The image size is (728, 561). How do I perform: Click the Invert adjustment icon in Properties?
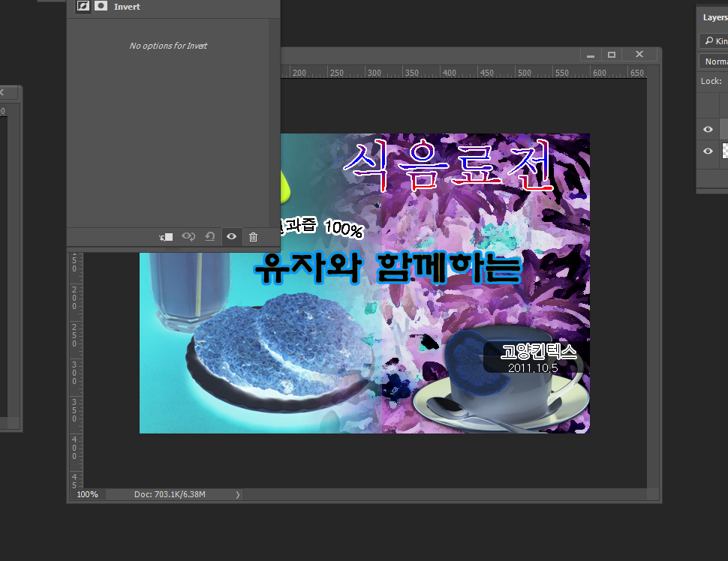point(83,7)
